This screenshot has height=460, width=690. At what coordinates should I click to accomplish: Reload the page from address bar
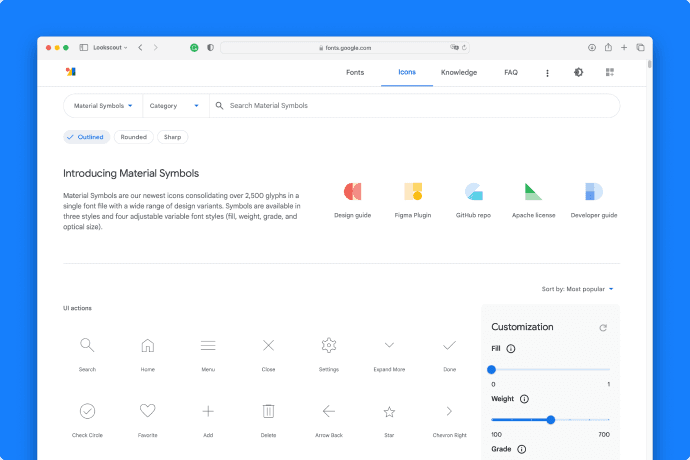(464, 48)
